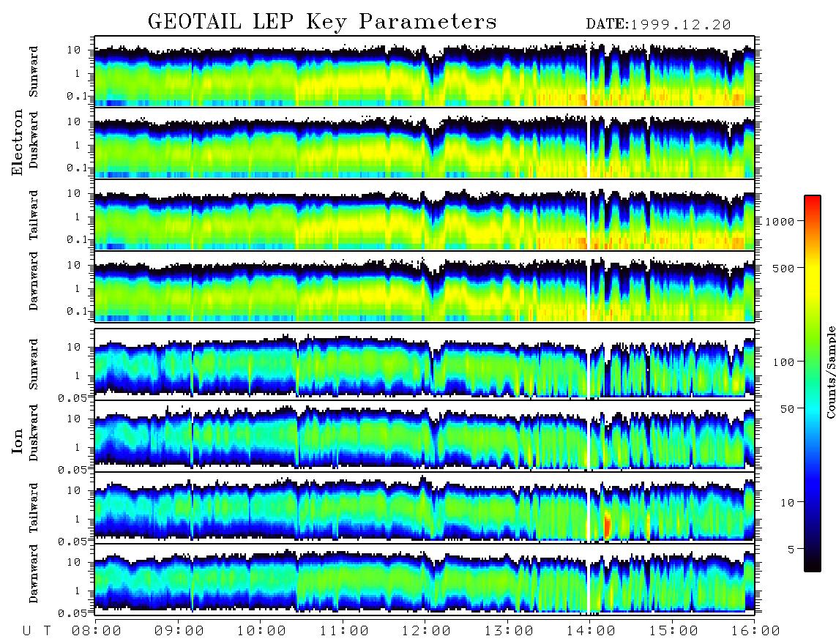Click the color scale bar legend

tap(813, 383)
